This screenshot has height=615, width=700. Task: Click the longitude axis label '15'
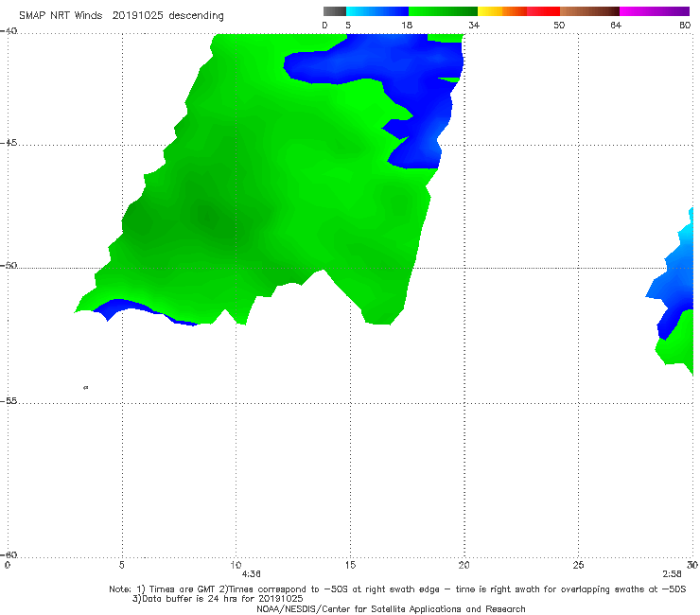(x=350, y=566)
